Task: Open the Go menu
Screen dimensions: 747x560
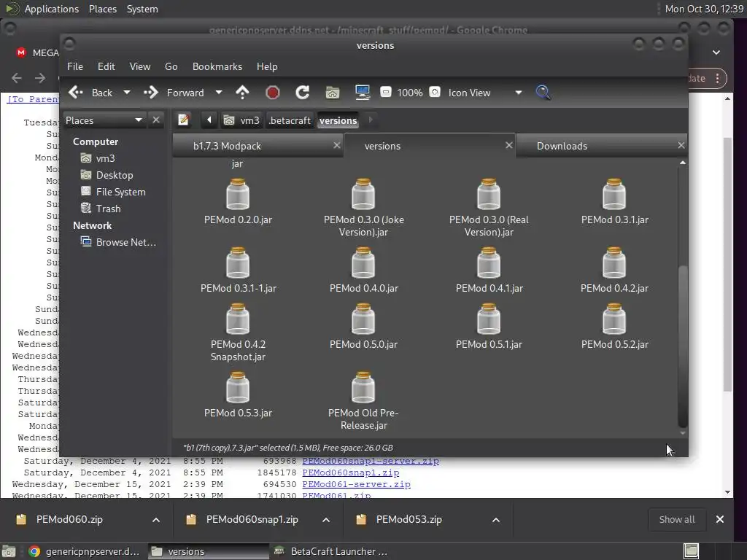Action: tap(171, 66)
